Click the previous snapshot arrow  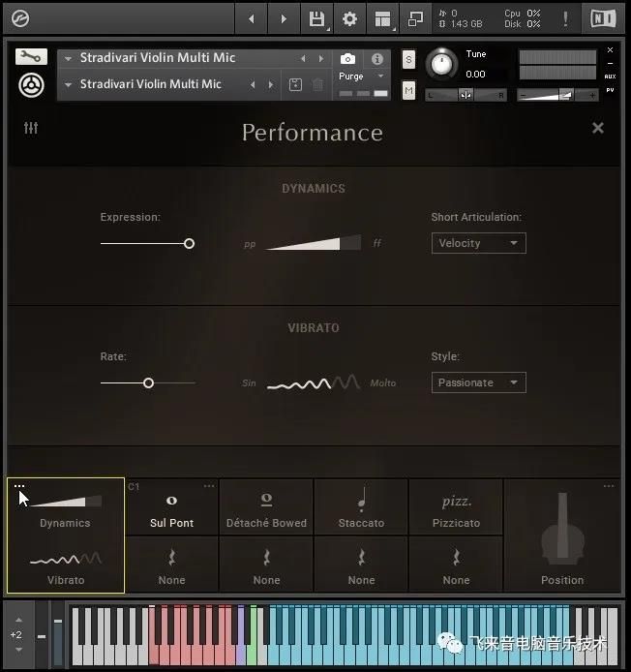click(x=253, y=84)
